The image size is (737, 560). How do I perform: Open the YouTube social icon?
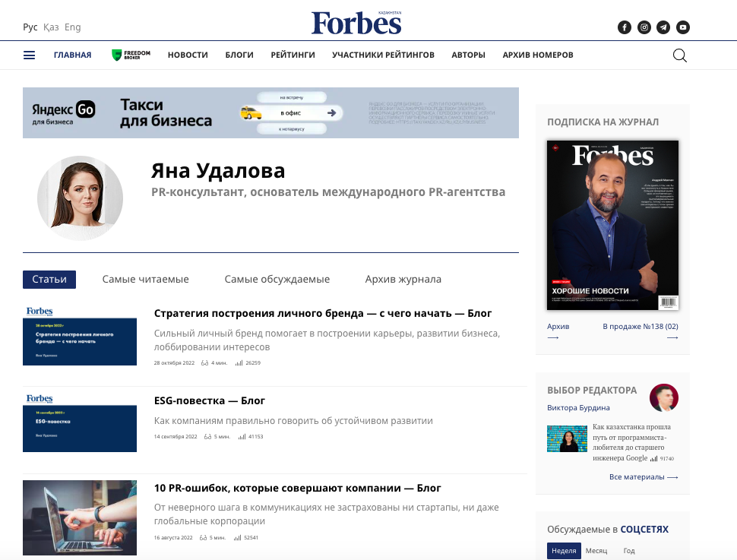[x=683, y=27]
